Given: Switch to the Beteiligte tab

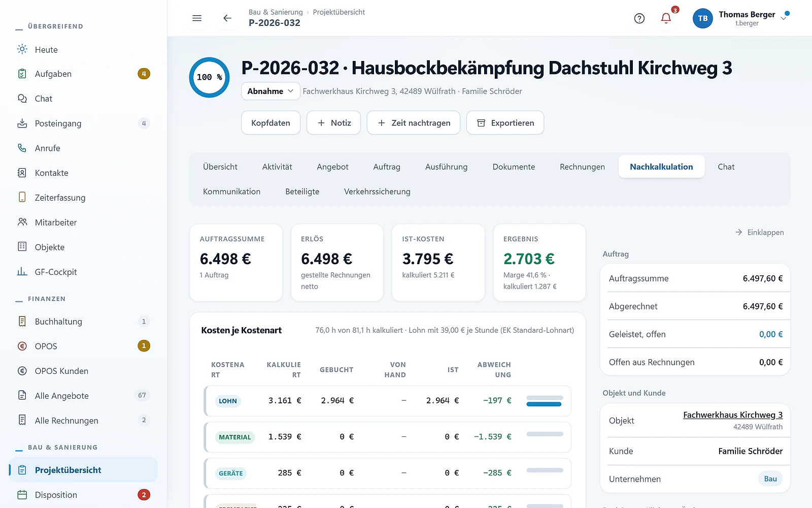Looking at the screenshot, I should click(x=302, y=192).
